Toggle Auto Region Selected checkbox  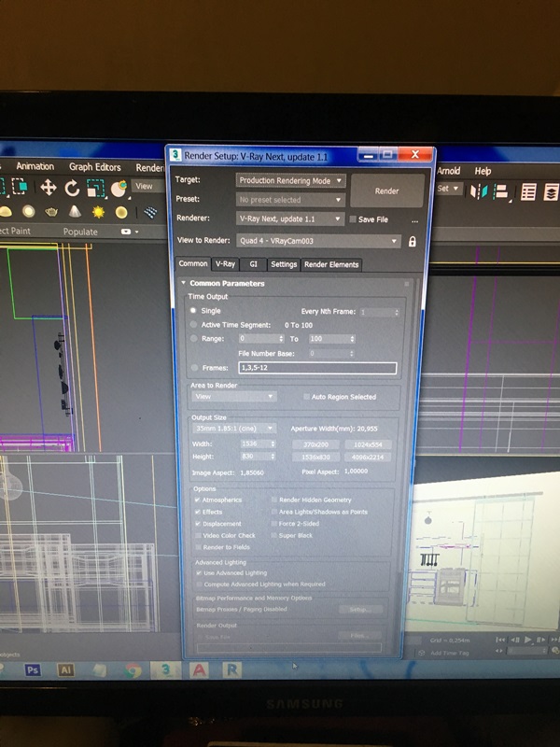(307, 396)
